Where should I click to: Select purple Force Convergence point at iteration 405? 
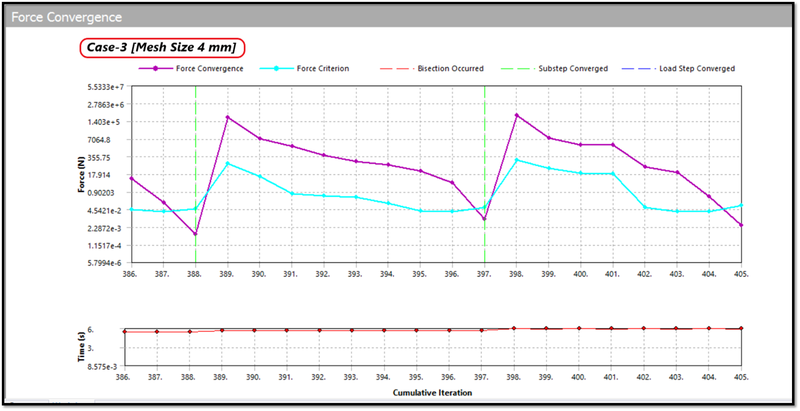tap(741, 225)
